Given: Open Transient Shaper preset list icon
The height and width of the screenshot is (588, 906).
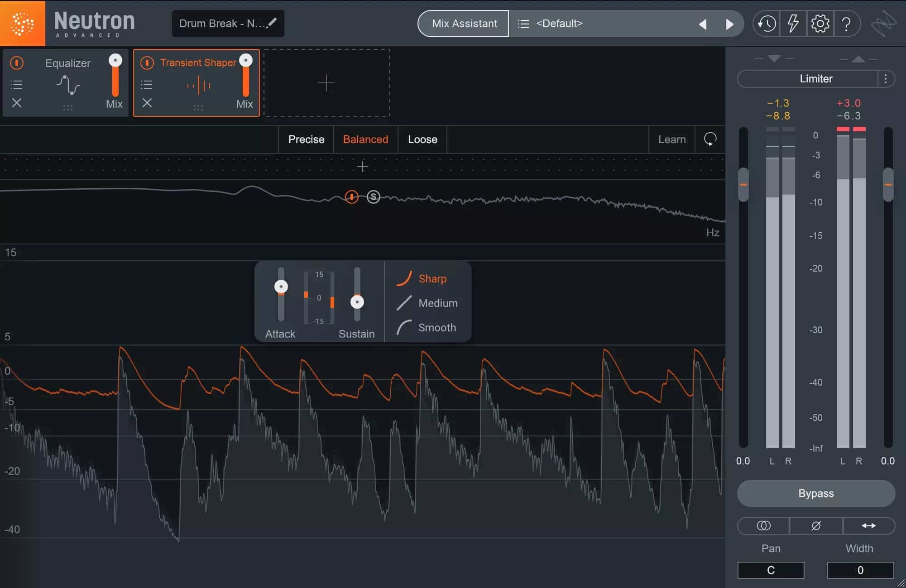Looking at the screenshot, I should 147,85.
